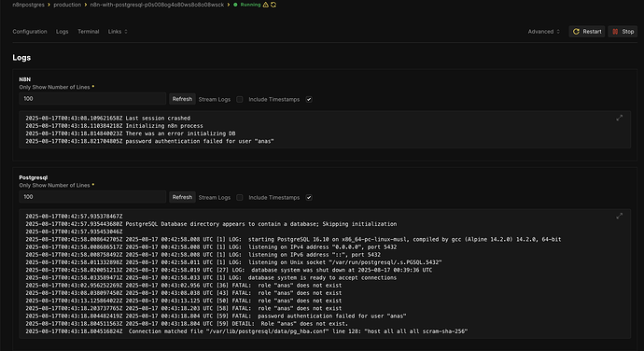This screenshot has height=351, width=644.
Task: Click the "database system was shut down" line
Action: pyautogui.click(x=229, y=270)
